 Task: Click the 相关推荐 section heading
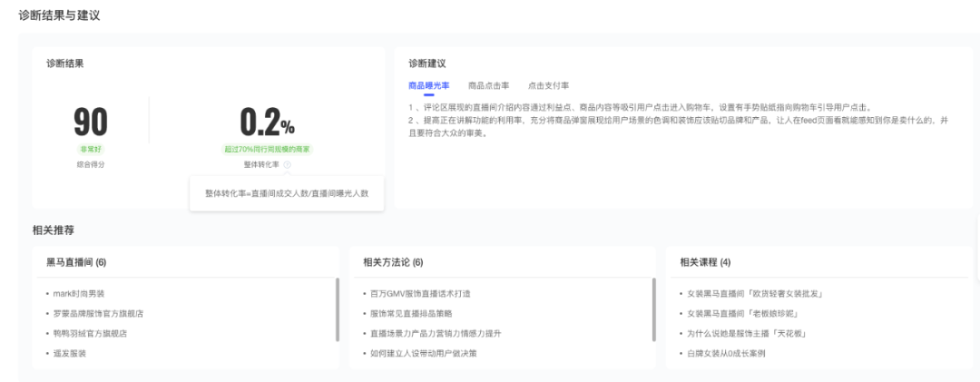click(54, 230)
